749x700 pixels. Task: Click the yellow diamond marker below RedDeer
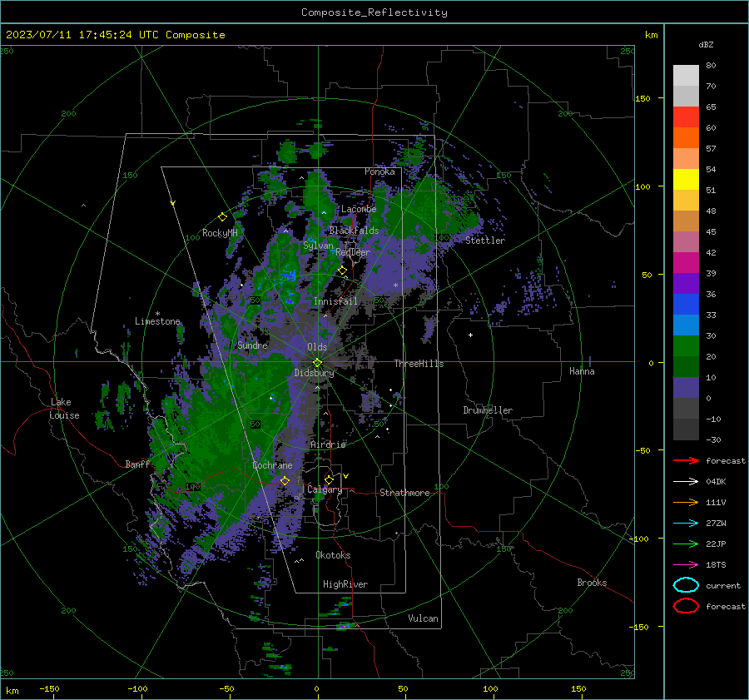[x=342, y=271]
